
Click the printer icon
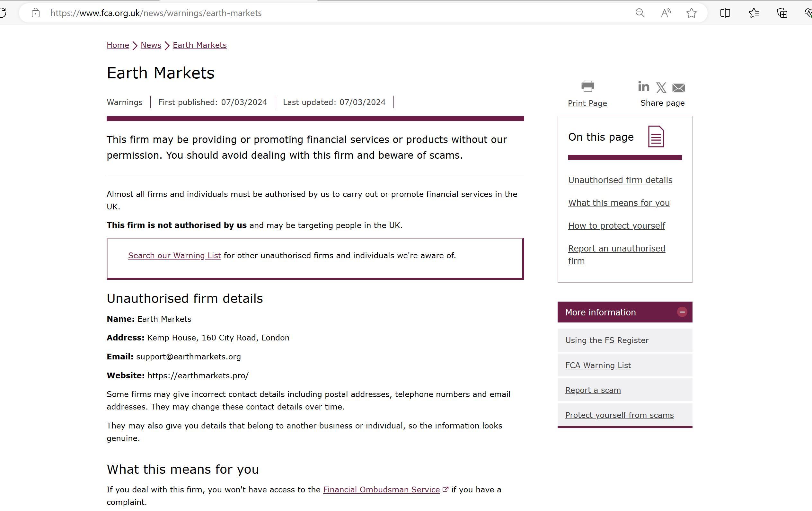587,86
